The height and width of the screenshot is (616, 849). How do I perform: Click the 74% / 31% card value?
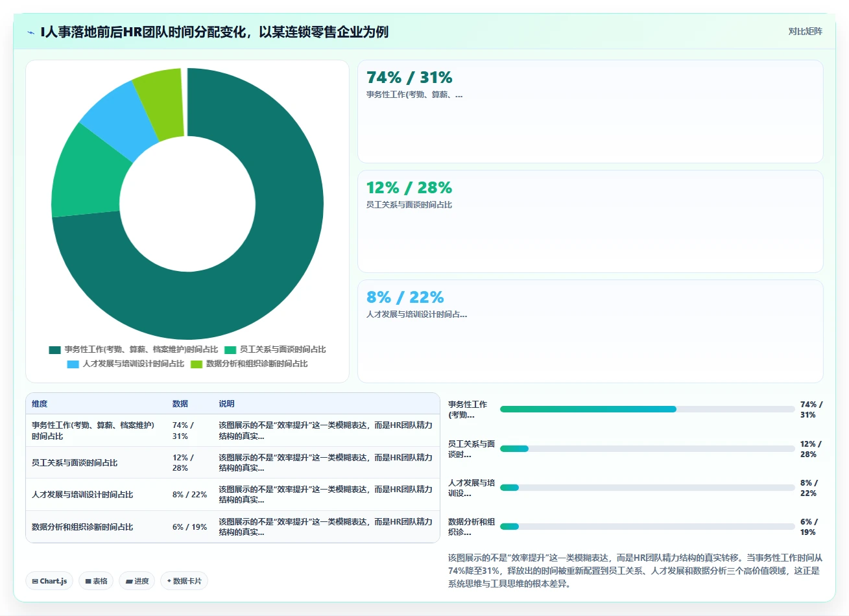coord(409,78)
